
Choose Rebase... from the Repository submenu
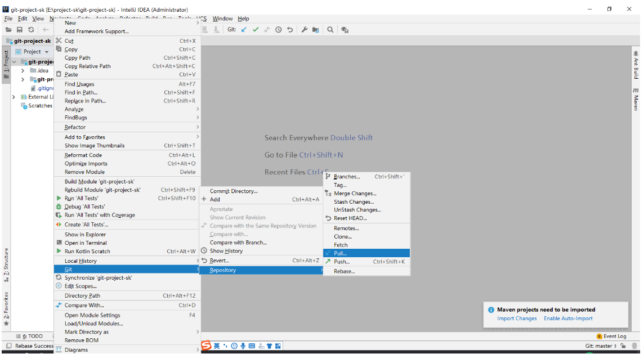pos(366,271)
